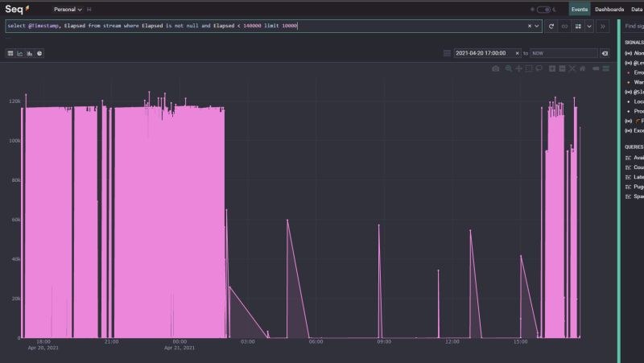644x363 pixels.
Task: Reset chart axes with home icon
Action: point(582,68)
